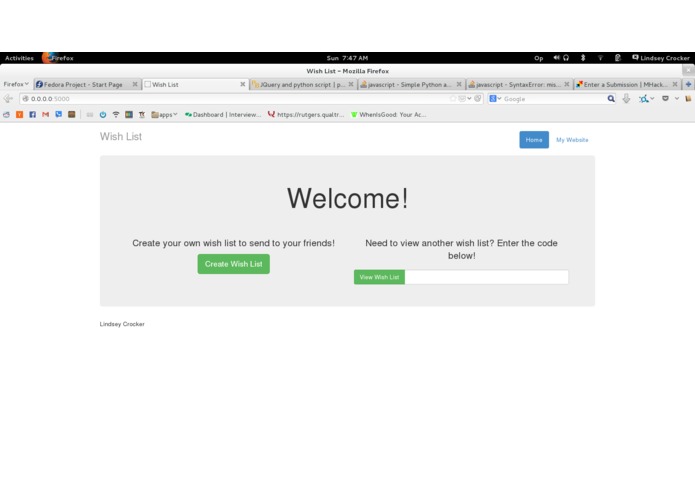695x494 pixels.
Task: Open the Firefox application menu dropdown
Action: click(x=16, y=84)
